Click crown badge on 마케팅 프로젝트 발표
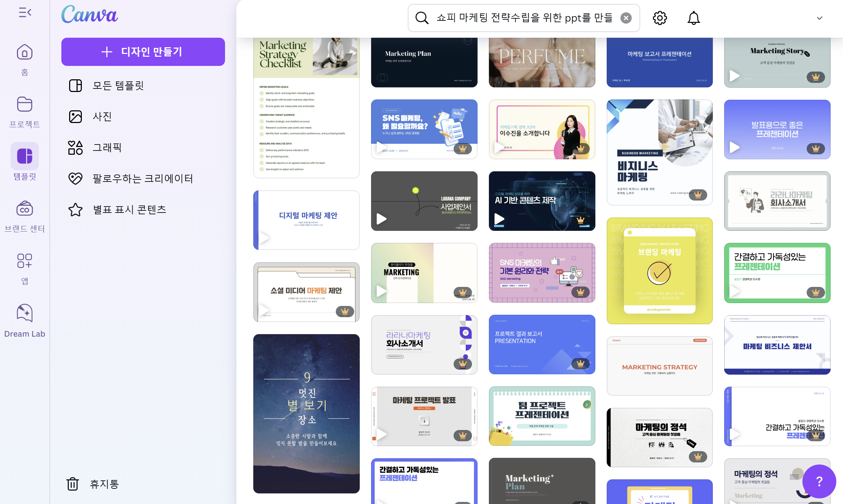The width and height of the screenshot is (843, 504). pos(463,436)
